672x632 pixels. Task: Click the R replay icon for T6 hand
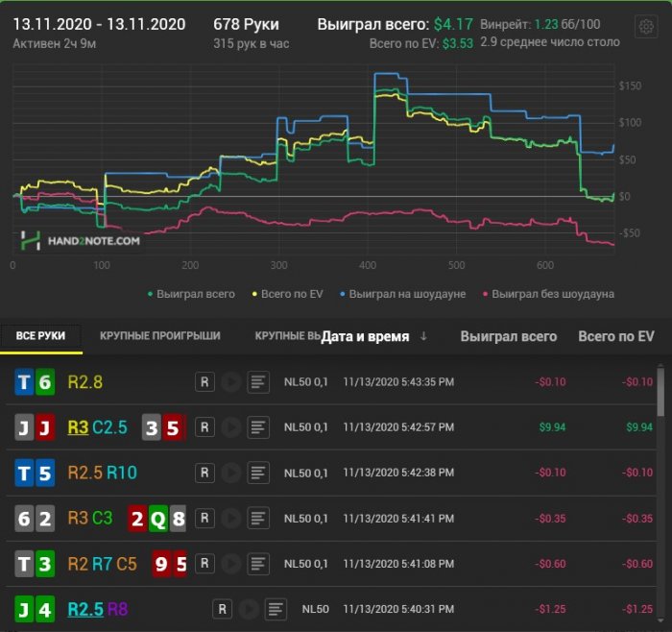(204, 382)
